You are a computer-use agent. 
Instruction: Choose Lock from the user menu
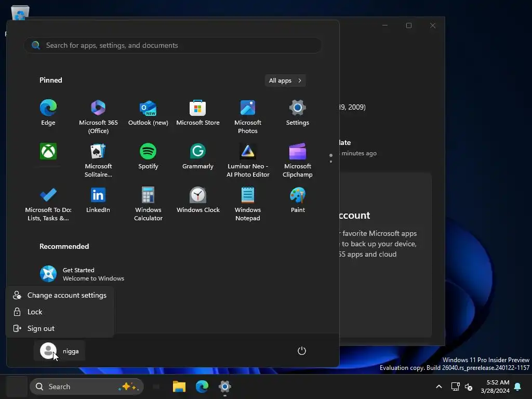[x=60, y=312]
